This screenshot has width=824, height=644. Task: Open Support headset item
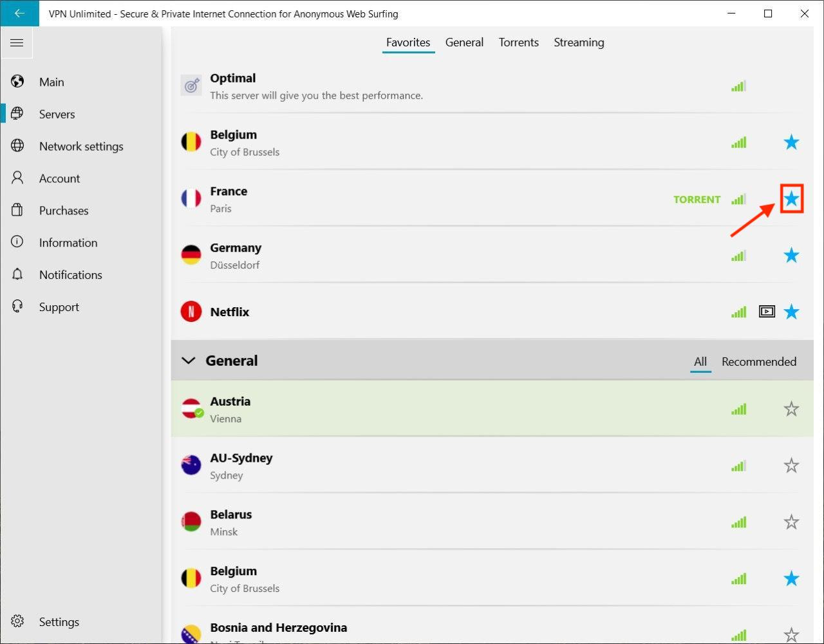coord(59,307)
